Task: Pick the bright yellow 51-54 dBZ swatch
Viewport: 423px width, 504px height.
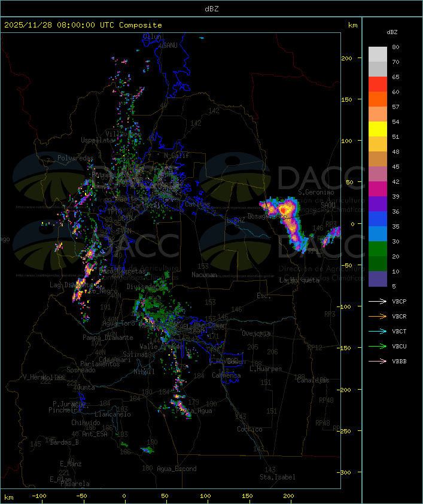Action: click(378, 129)
